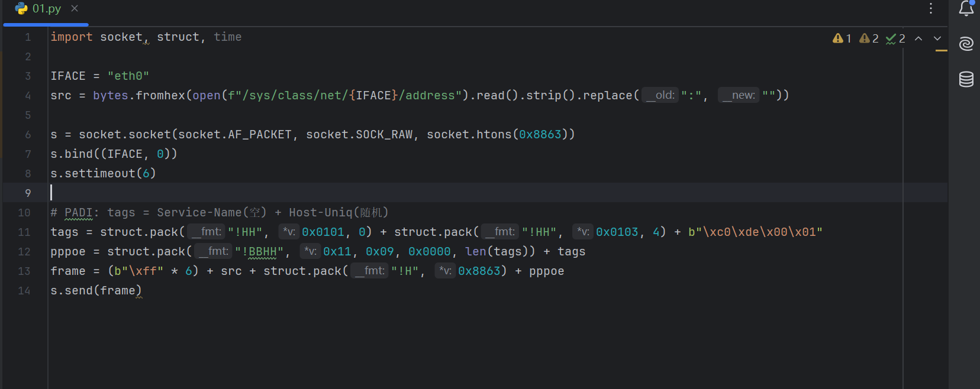The image size is (980, 389).
Task: Click 'len' on line 12
Action: (x=476, y=251)
